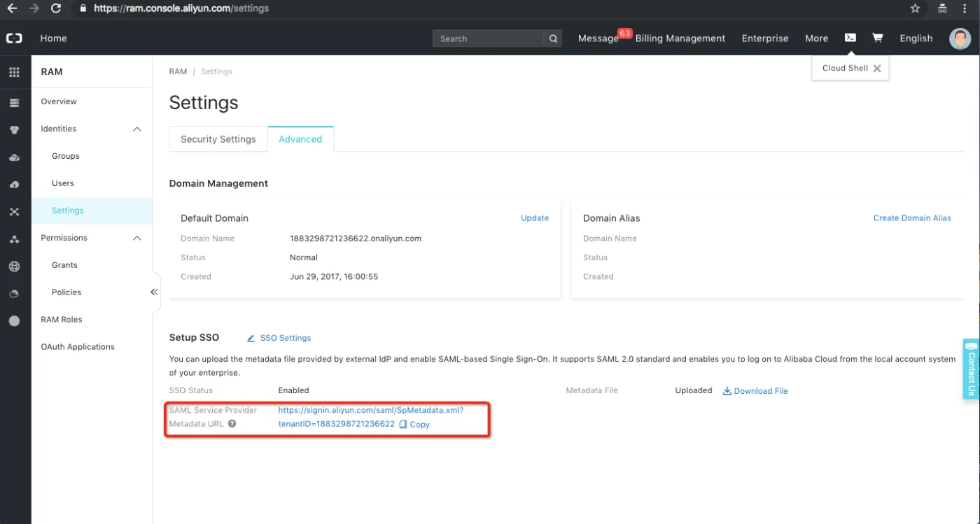Click the browser back arrow
This screenshot has width=980, height=524.
click(12, 9)
